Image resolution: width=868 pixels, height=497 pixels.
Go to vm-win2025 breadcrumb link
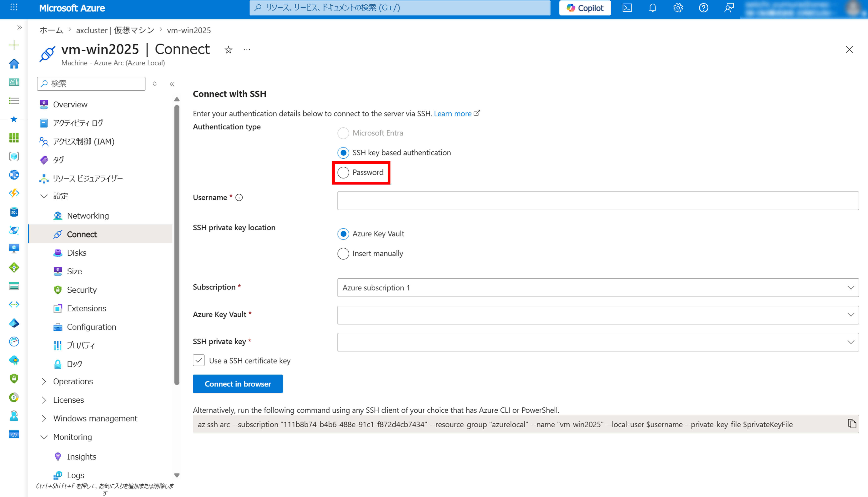(x=189, y=30)
